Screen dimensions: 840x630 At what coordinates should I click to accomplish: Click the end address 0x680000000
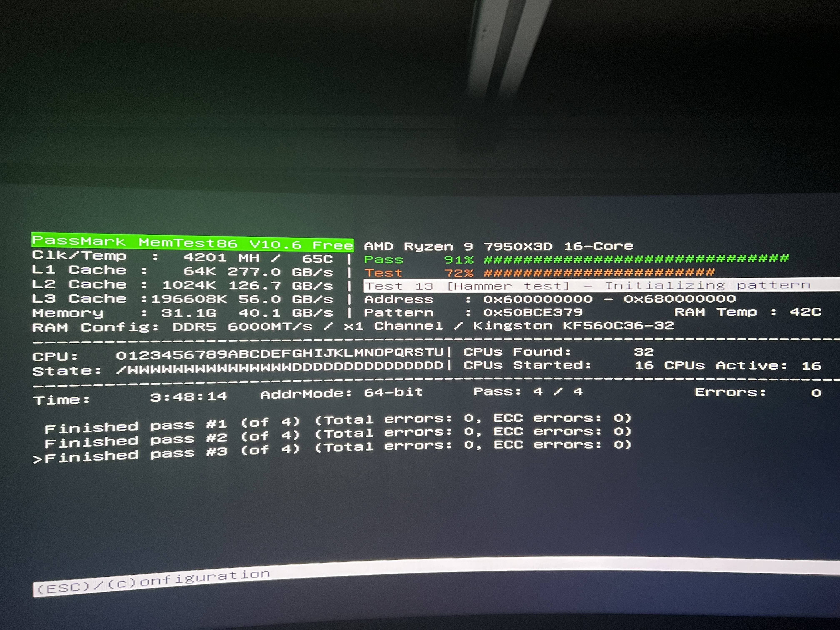coord(679,299)
